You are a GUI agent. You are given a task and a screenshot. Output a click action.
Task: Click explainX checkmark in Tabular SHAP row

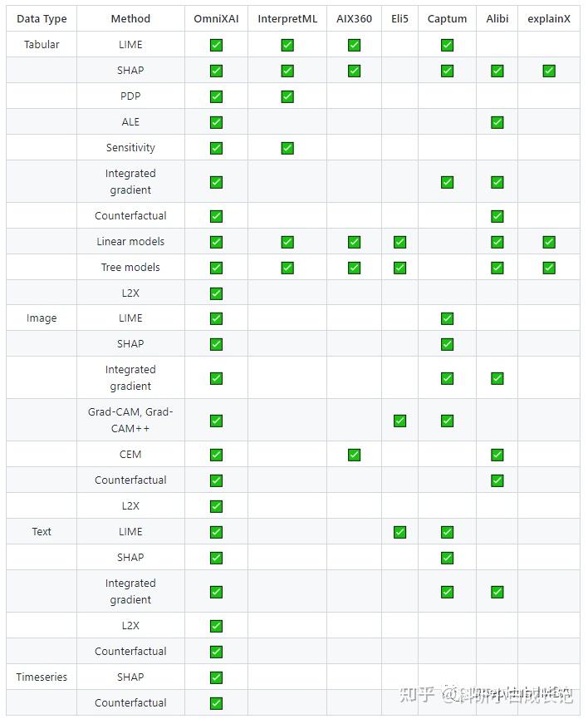pyautogui.click(x=549, y=71)
